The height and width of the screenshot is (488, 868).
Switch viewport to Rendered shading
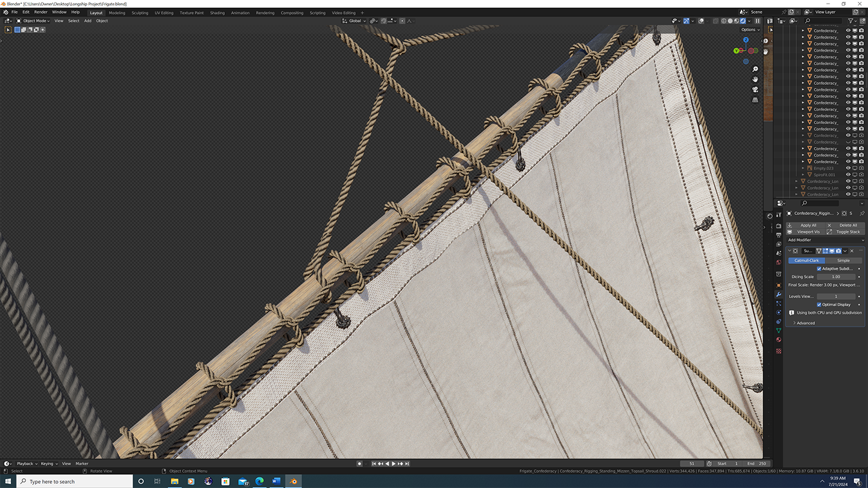point(743,21)
